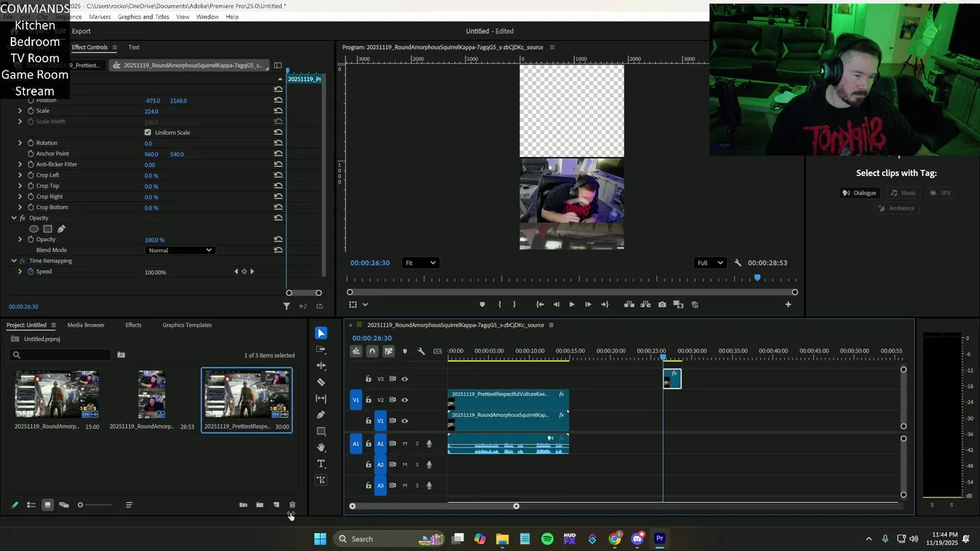Screen dimensions: 980x551
Task: Expand the Scale property
Action: click(21, 111)
